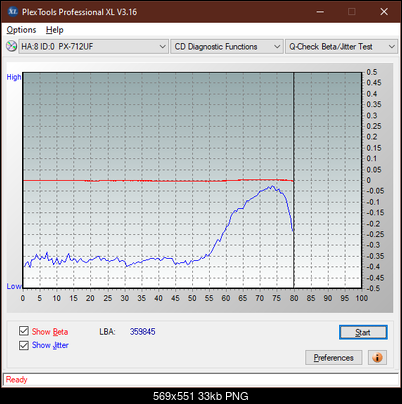
Task: Toggle the Show Jitter checkbox
Action: [24, 345]
